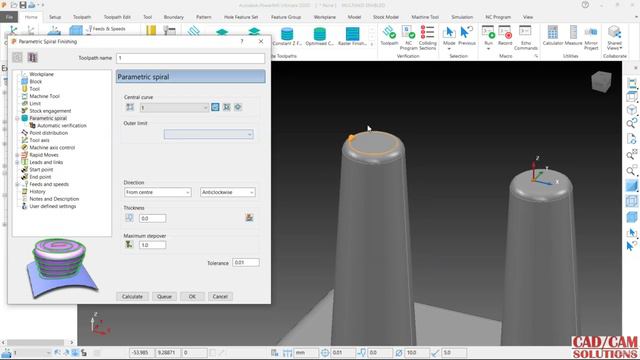Screen dimensions: 640x360
Task: Select User defined settings in tree
Action: (x=53, y=206)
